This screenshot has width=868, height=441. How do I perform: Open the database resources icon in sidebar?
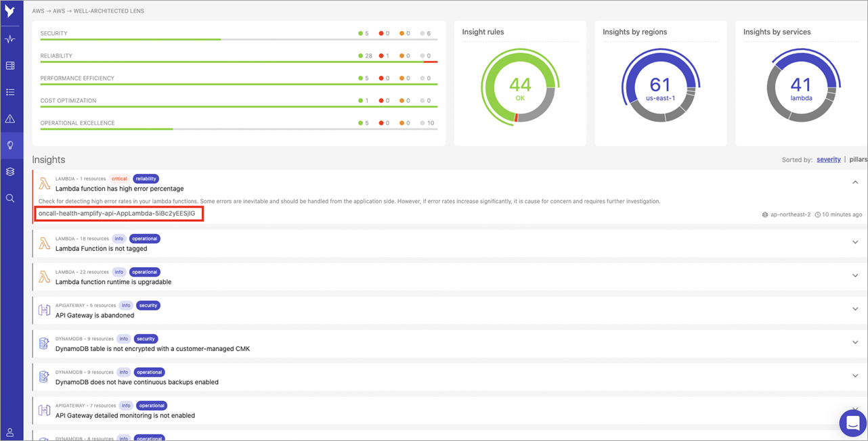pos(10,65)
